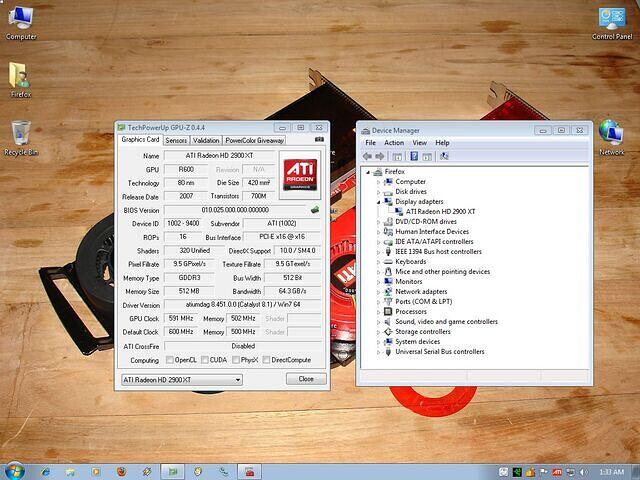Open the Action menu in Device Manager
Image resolution: width=640 pixels, height=480 pixels.
click(394, 143)
